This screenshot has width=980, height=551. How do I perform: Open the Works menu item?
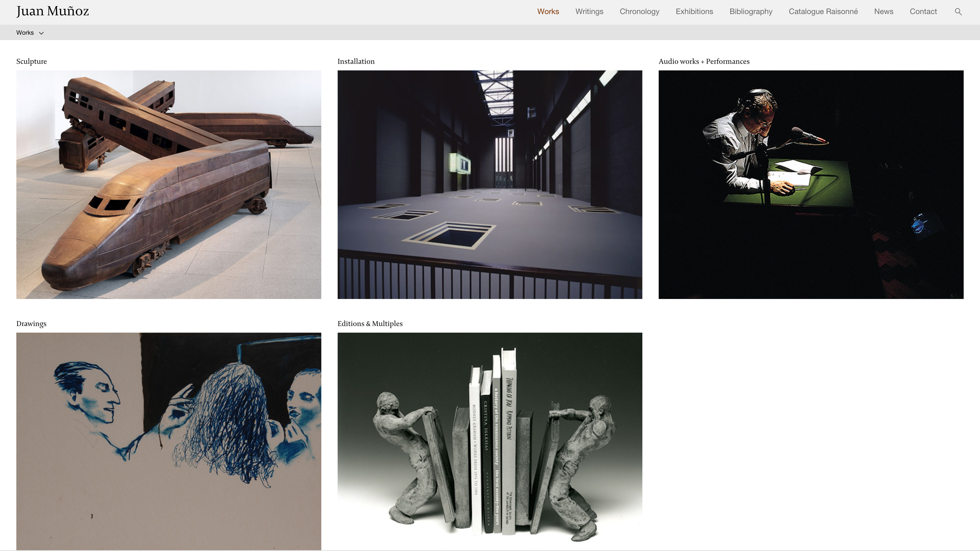coord(548,11)
